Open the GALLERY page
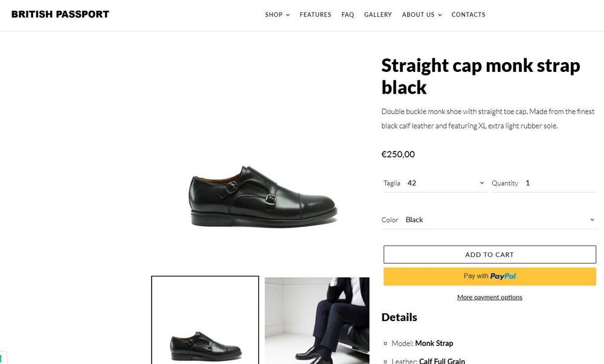Screen dimensions: 604x364 tap(378, 14)
